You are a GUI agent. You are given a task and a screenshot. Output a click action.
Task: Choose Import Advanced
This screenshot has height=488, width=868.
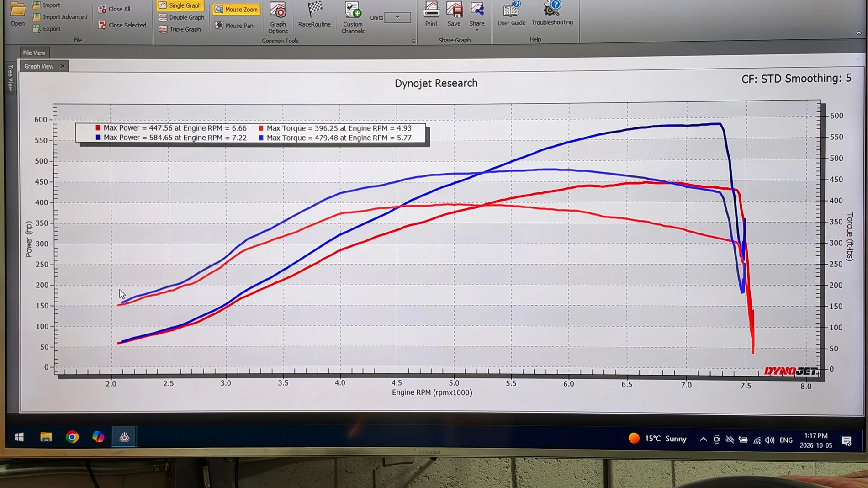point(60,17)
